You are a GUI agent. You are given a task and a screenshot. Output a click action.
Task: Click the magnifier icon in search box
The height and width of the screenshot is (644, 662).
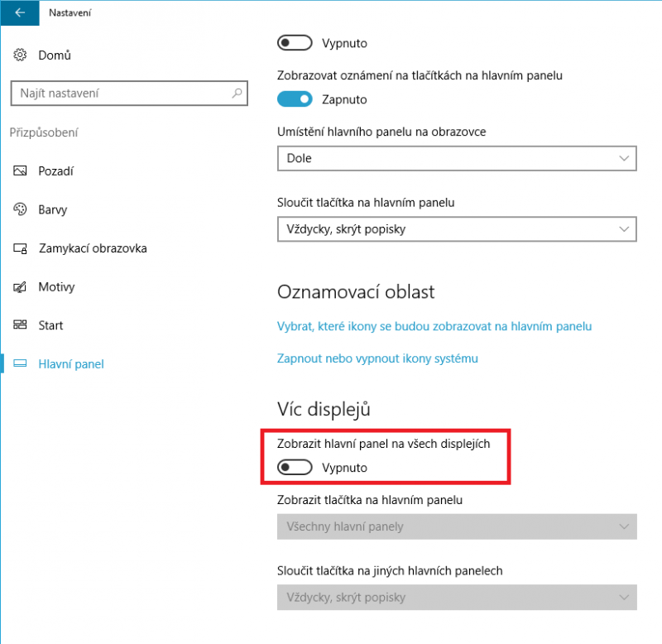(237, 93)
